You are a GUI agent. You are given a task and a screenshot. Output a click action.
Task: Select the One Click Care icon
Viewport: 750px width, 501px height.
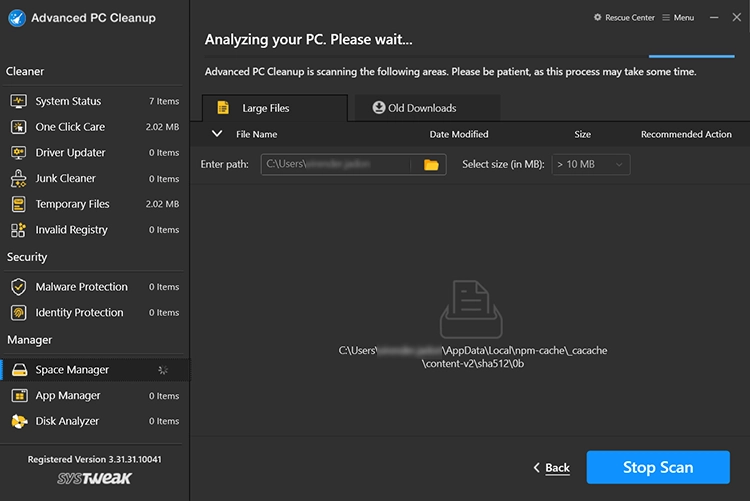click(x=18, y=127)
